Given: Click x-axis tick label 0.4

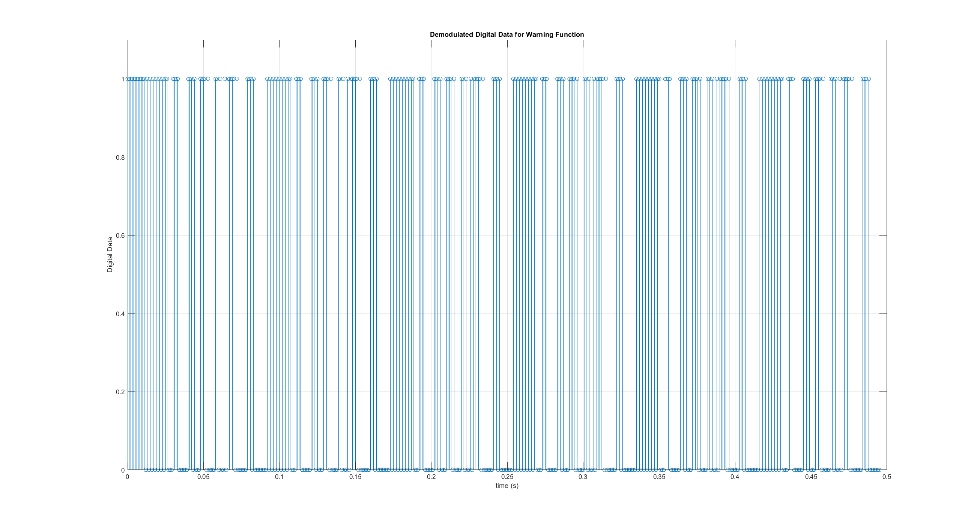Looking at the screenshot, I should pos(735,477).
